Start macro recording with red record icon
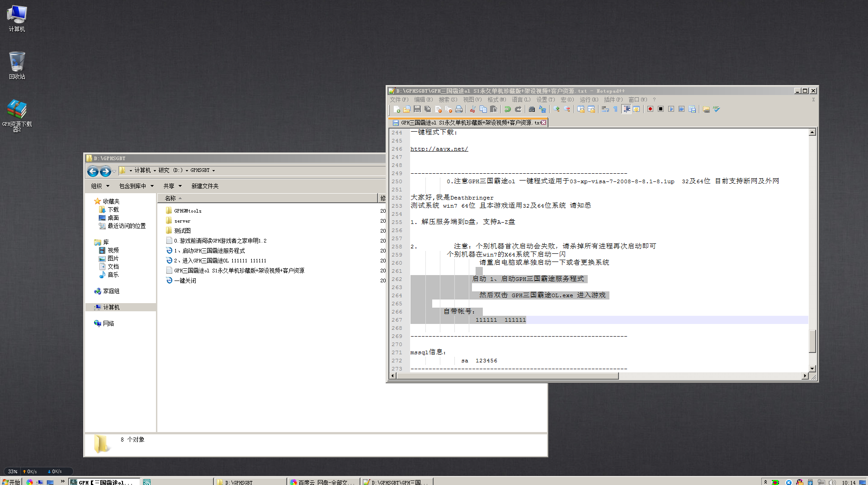 pos(650,109)
